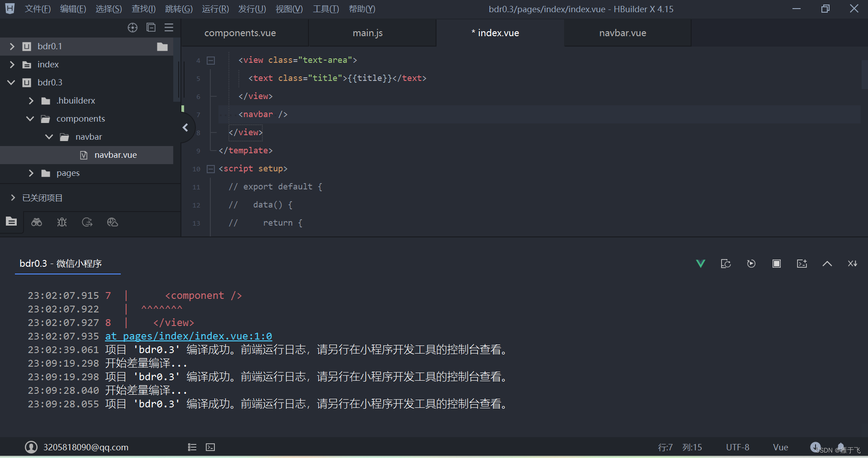This screenshot has height=458, width=868.
Task: Open the terminal icon in status bar
Action: click(210, 447)
